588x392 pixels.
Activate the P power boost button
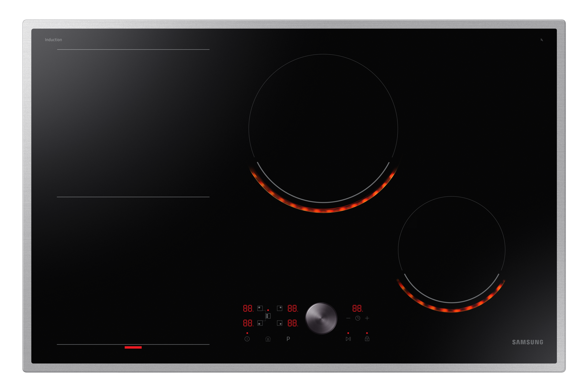point(288,339)
